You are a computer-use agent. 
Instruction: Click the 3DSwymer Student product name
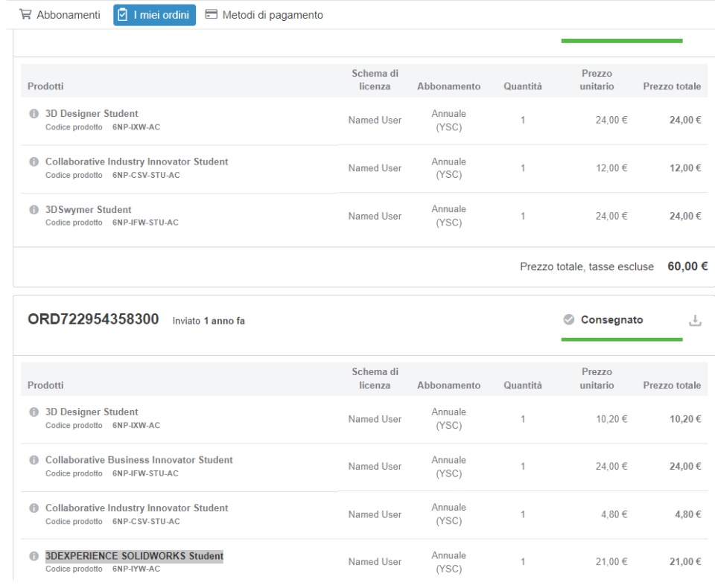[x=88, y=210]
